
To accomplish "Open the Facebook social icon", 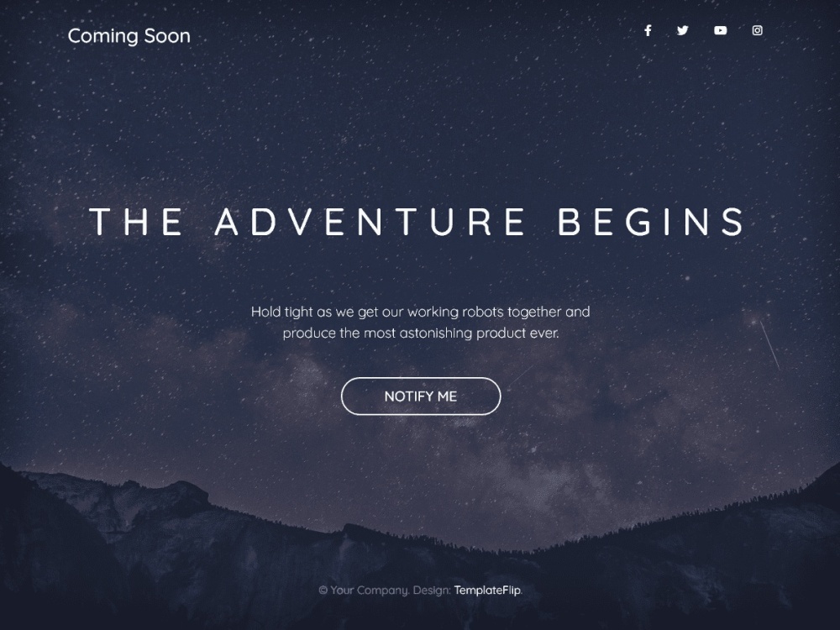I will [x=648, y=30].
